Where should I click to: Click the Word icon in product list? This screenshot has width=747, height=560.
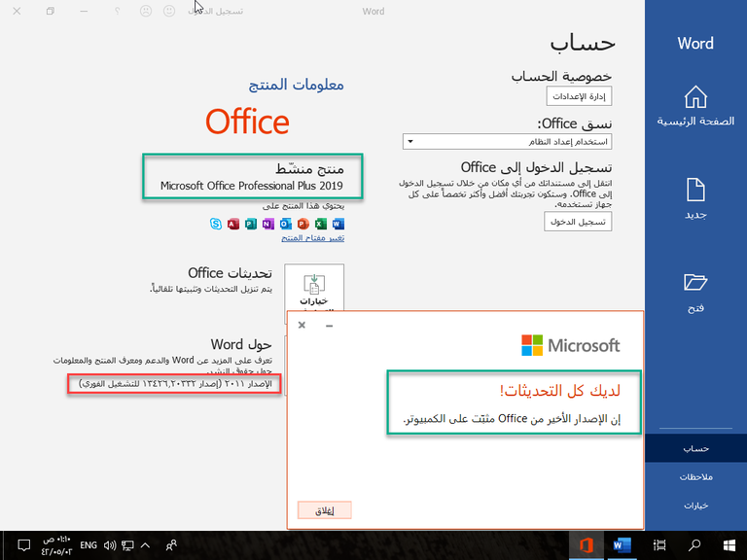(x=338, y=224)
